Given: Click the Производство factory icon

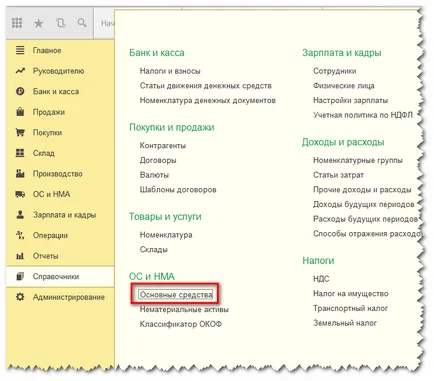Looking at the screenshot, I should (20, 173).
